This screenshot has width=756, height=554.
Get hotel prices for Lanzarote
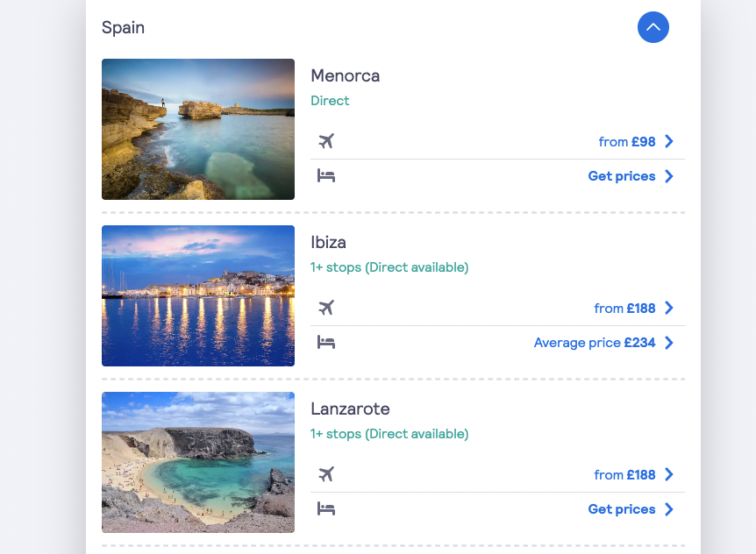[x=622, y=509]
